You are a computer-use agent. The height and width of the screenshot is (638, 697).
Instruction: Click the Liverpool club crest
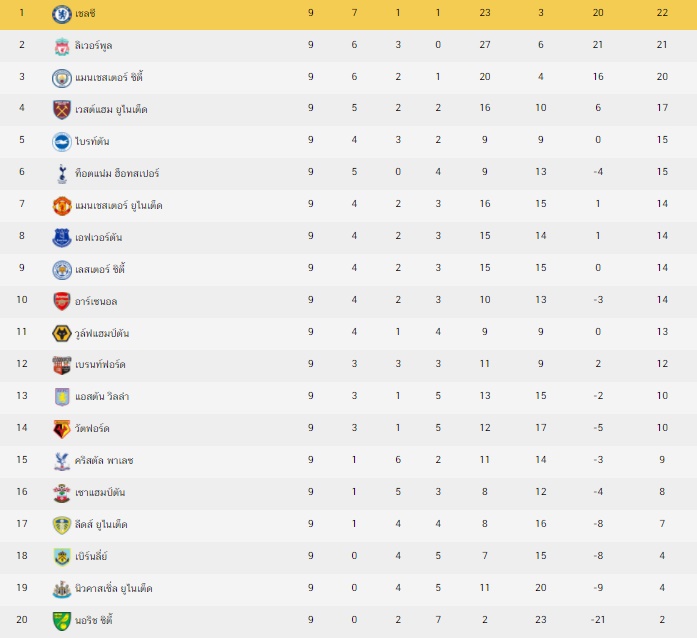(62, 46)
